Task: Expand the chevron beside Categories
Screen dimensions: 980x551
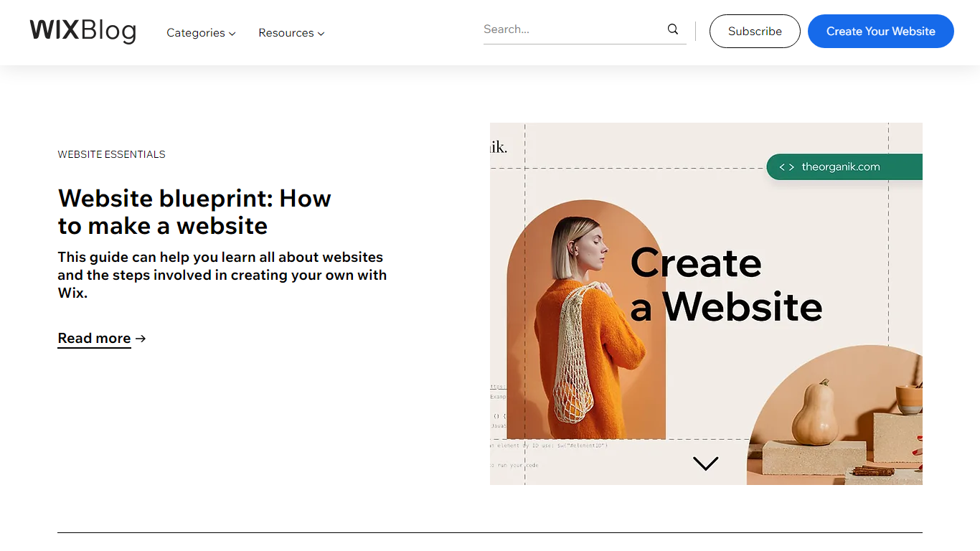Action: click(x=232, y=34)
